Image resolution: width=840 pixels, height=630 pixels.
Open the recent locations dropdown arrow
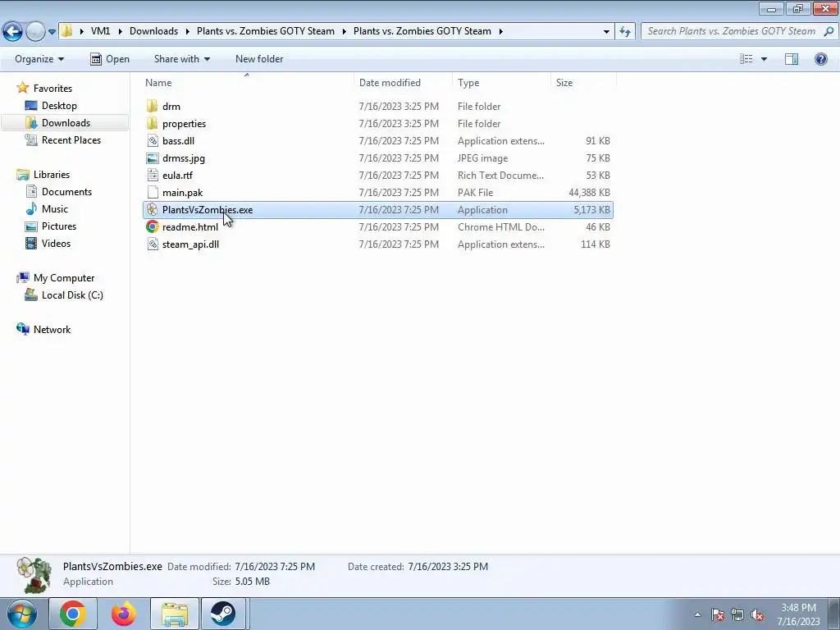[52, 32]
